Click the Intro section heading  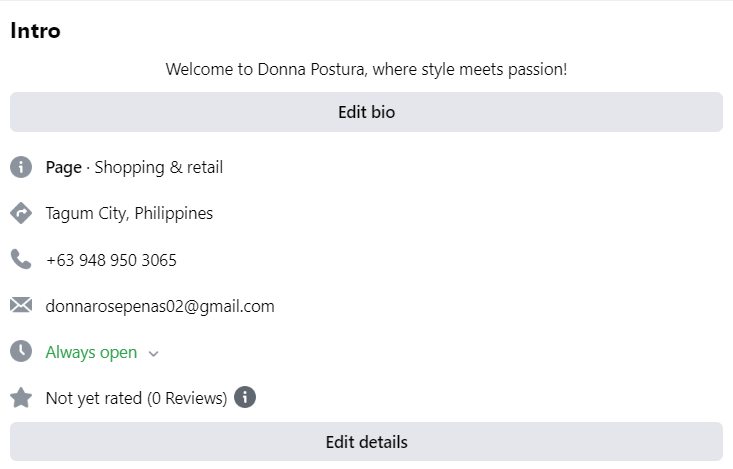35,31
